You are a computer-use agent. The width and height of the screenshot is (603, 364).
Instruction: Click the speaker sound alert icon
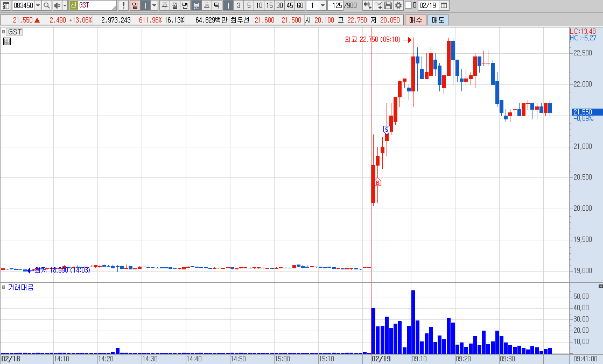pyautogui.click(x=57, y=5)
